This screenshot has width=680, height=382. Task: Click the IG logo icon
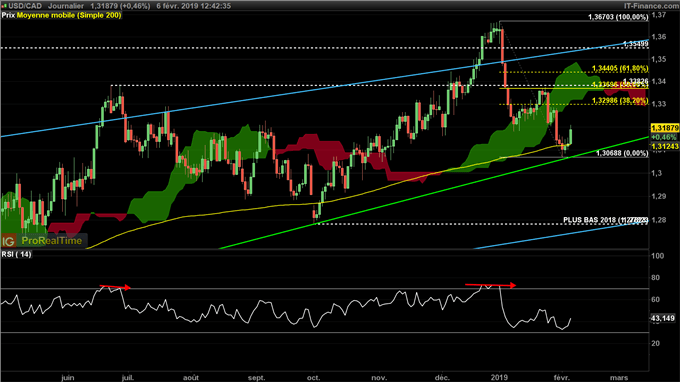coord(9,241)
